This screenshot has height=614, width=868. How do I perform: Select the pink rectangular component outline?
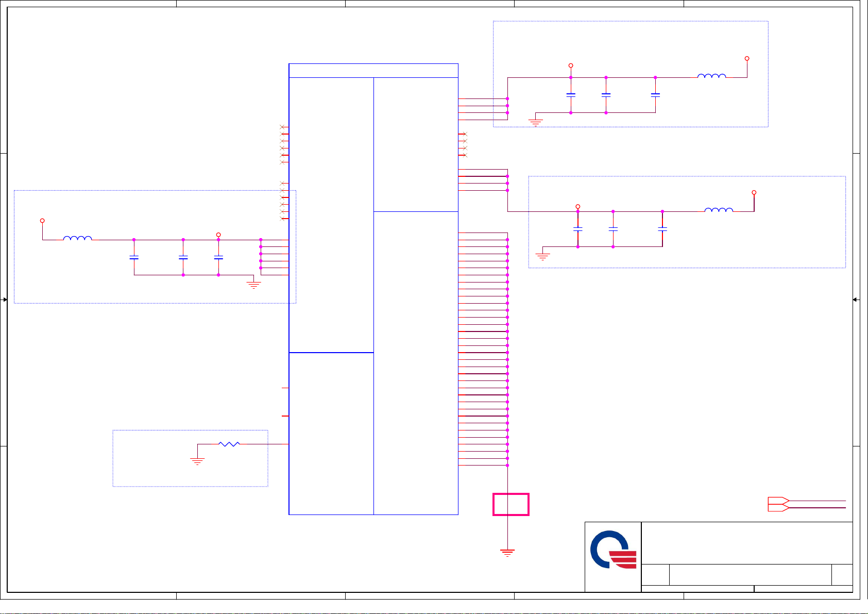tap(511, 504)
